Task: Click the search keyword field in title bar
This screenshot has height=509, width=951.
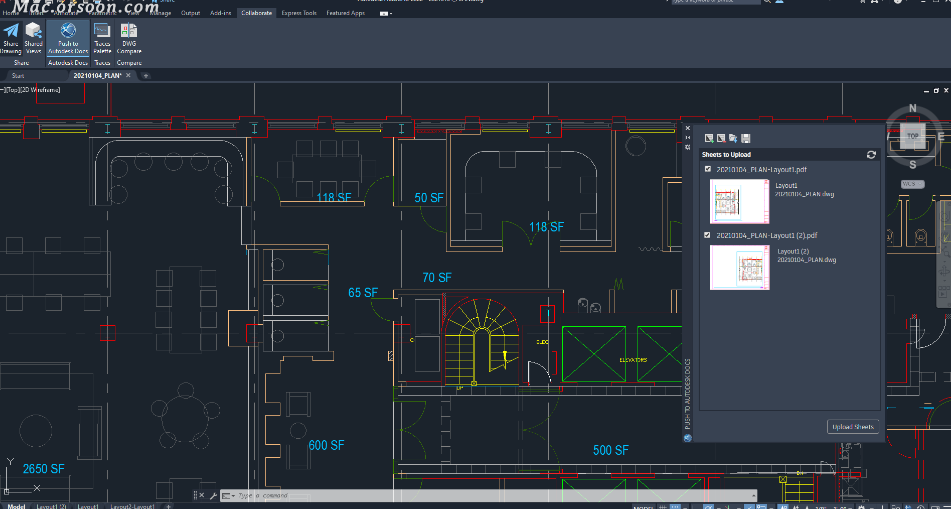Action: (716, 2)
